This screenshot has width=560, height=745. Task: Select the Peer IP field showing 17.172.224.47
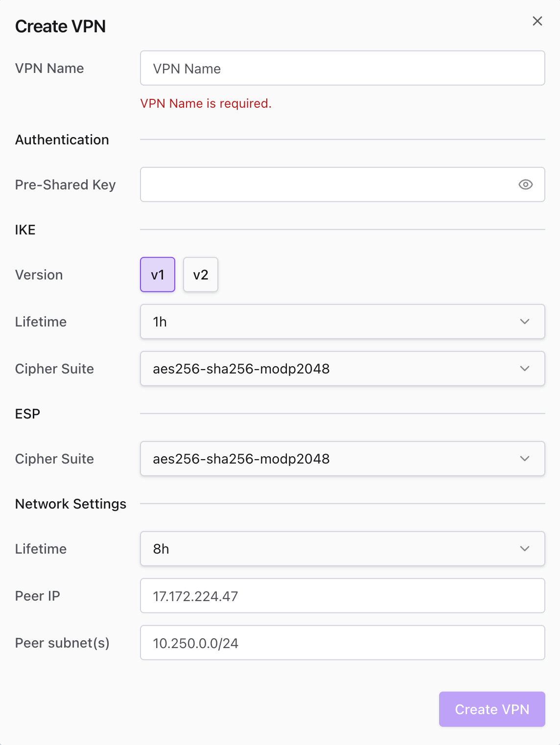click(x=342, y=596)
